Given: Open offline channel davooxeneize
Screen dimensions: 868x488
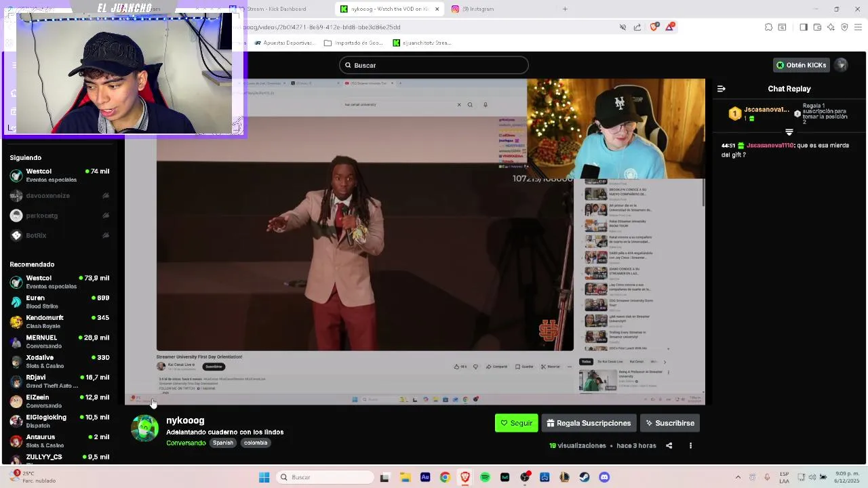Looking at the screenshot, I should [60, 196].
